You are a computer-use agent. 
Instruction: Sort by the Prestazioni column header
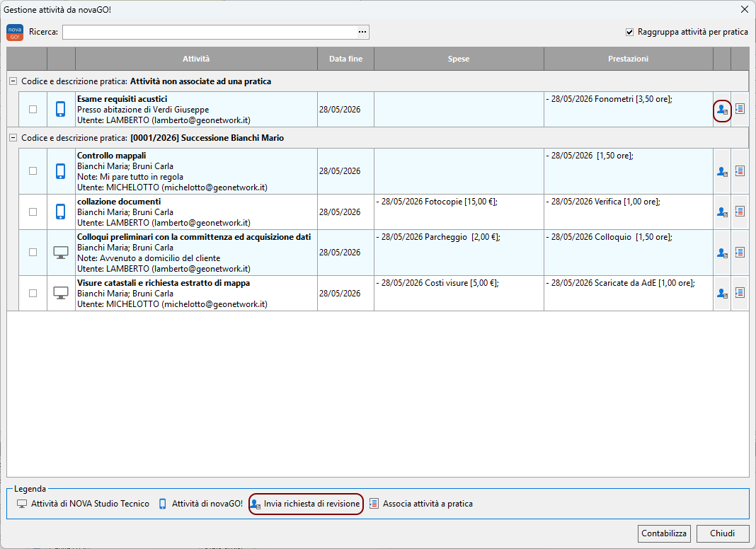tap(629, 59)
